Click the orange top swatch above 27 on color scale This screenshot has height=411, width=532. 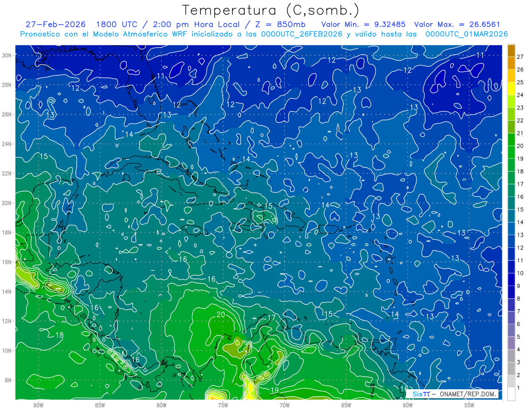[511, 51]
